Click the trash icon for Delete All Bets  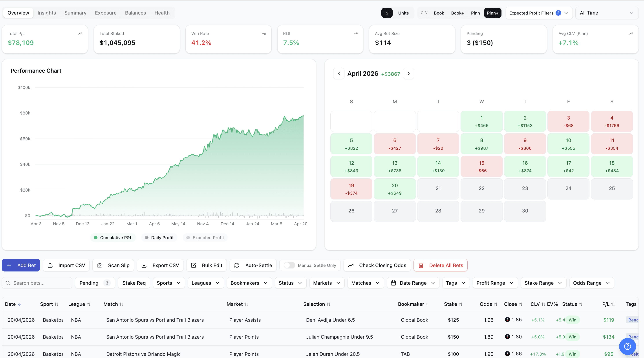point(421,265)
